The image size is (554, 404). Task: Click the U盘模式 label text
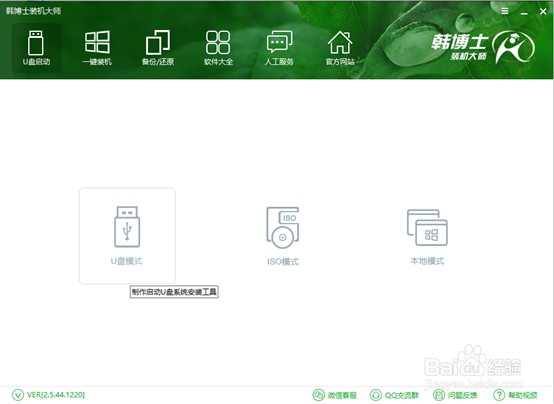pyautogui.click(x=126, y=261)
